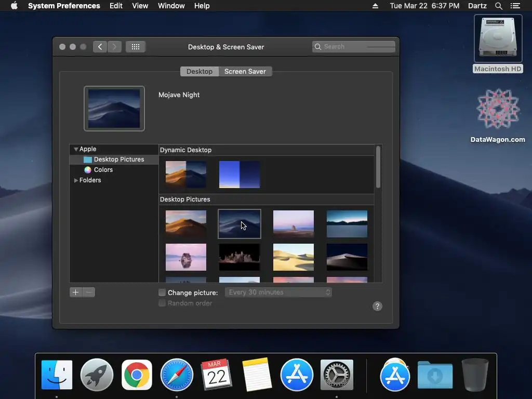Open Finder from the Dock
The height and width of the screenshot is (399, 532).
[x=57, y=375]
